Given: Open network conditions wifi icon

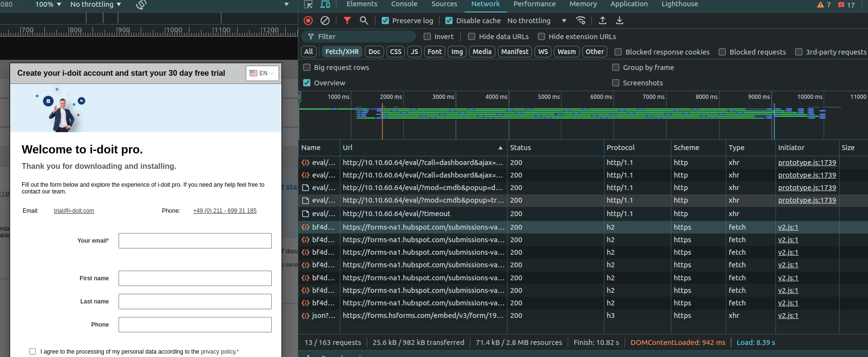Looking at the screenshot, I should (581, 20).
